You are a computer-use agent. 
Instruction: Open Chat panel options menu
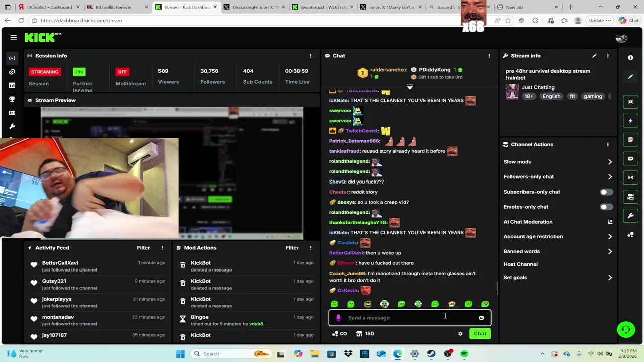click(x=489, y=56)
